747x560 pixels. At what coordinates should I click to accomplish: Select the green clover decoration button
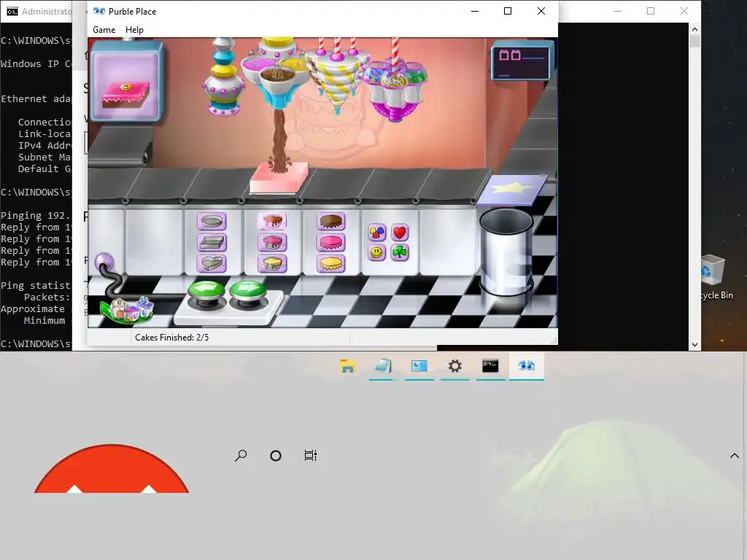click(400, 252)
